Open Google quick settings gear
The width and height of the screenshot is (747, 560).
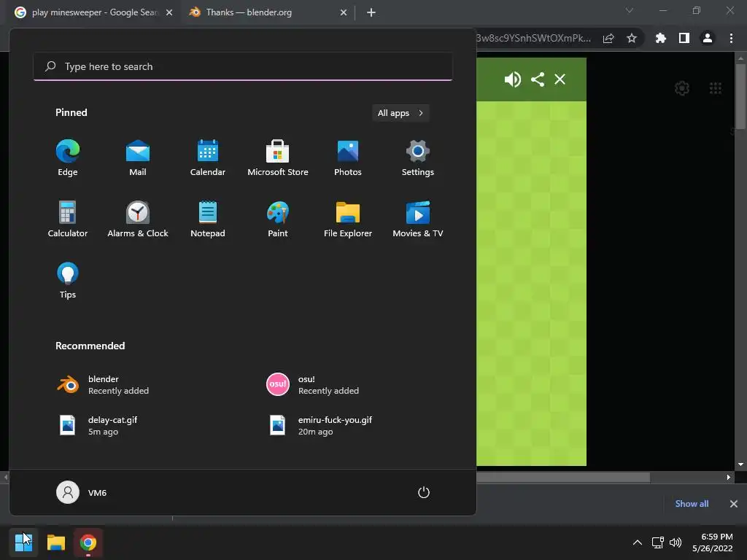coord(682,88)
